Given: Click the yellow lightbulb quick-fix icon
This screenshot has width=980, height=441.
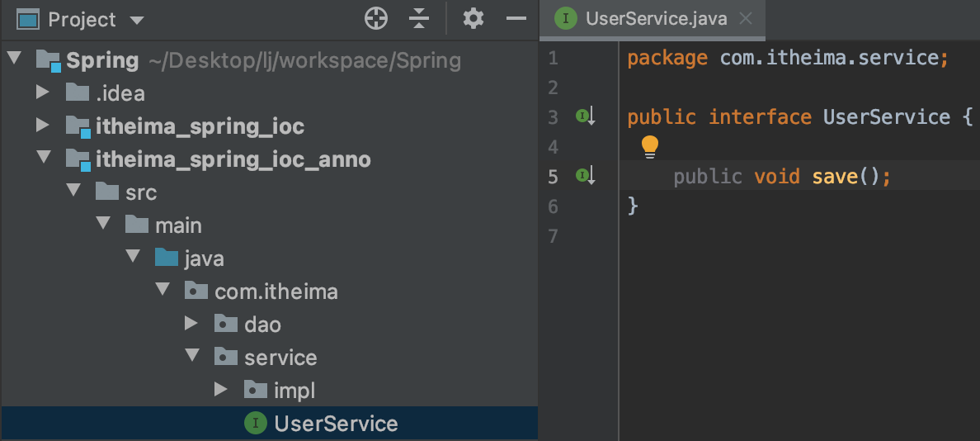Looking at the screenshot, I should (650, 147).
